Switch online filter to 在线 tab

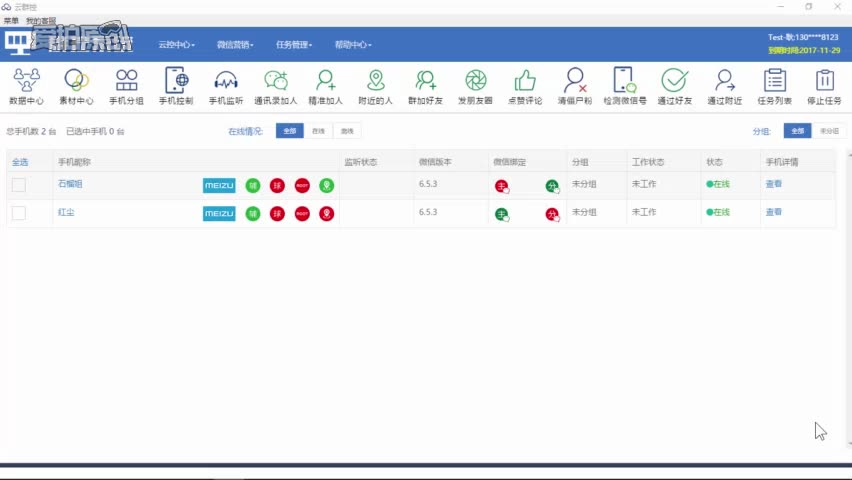tap(318, 131)
